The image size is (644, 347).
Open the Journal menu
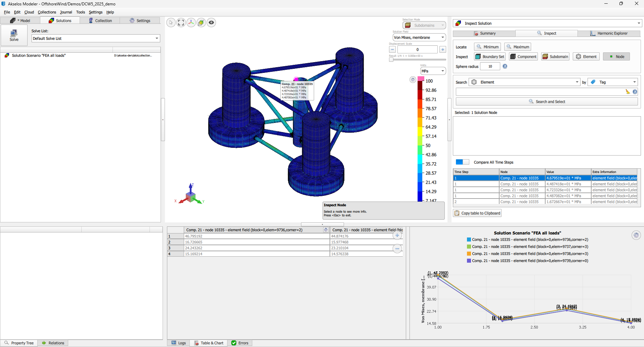click(x=66, y=12)
